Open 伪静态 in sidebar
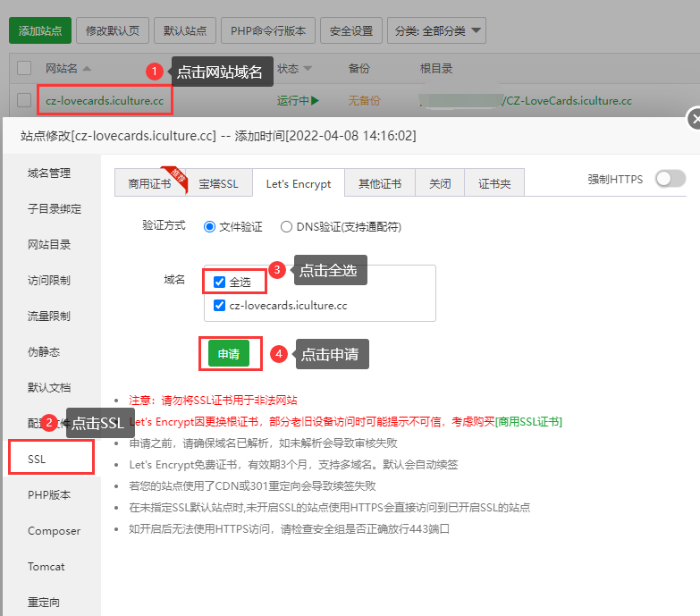700x616 pixels. coord(44,351)
